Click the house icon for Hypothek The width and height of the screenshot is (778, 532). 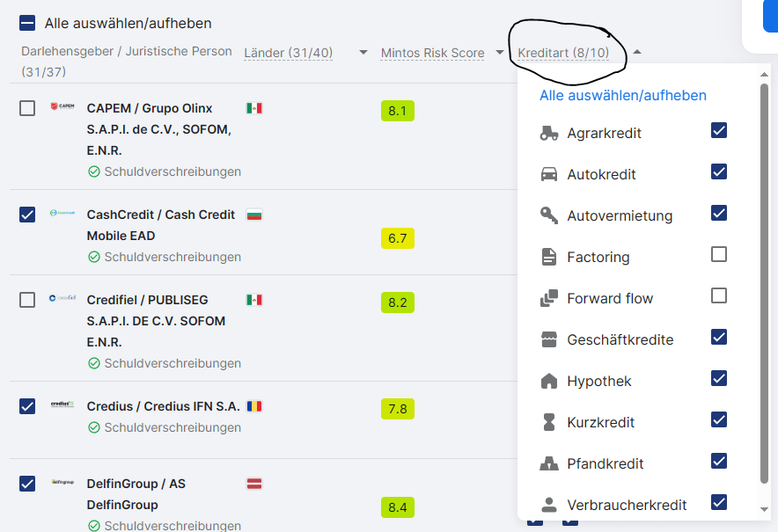[549, 381]
